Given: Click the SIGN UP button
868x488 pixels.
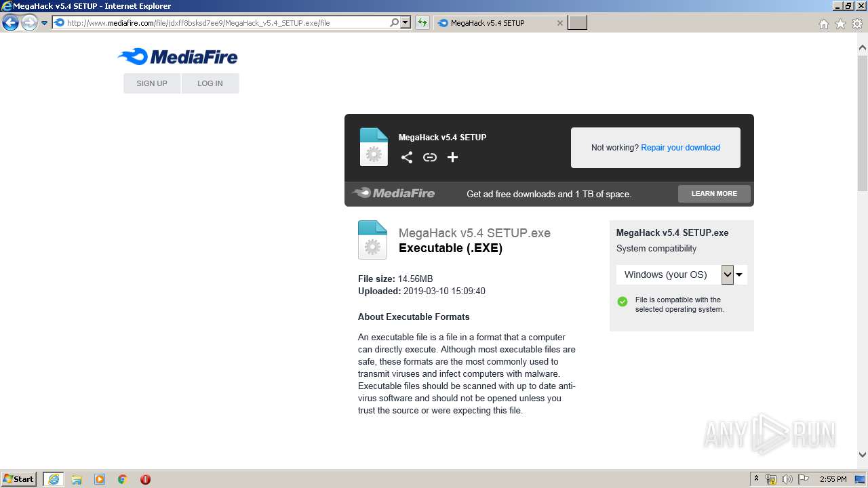Looking at the screenshot, I should [x=152, y=83].
